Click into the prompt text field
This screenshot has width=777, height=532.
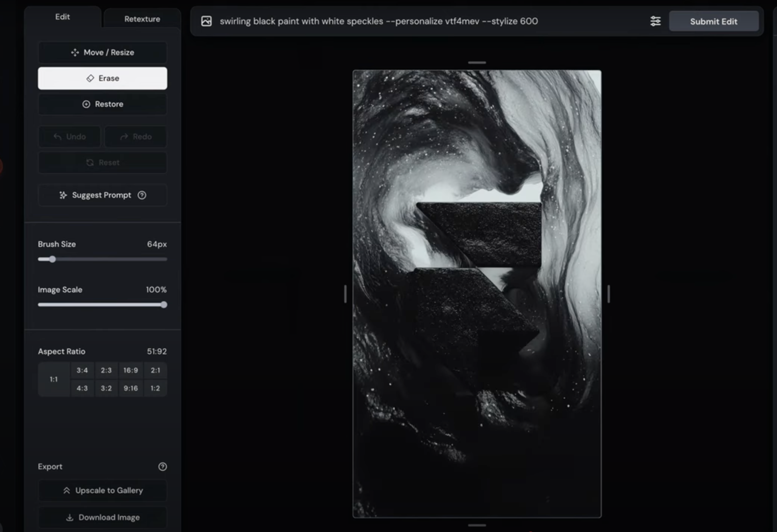point(379,21)
